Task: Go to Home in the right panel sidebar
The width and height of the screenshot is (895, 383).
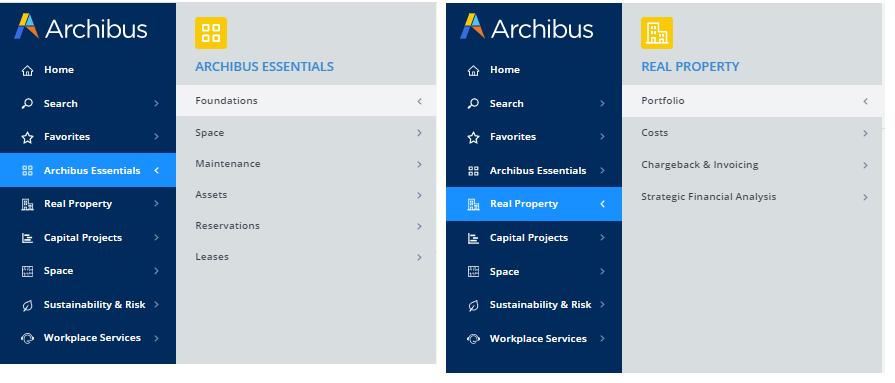Action: [505, 70]
